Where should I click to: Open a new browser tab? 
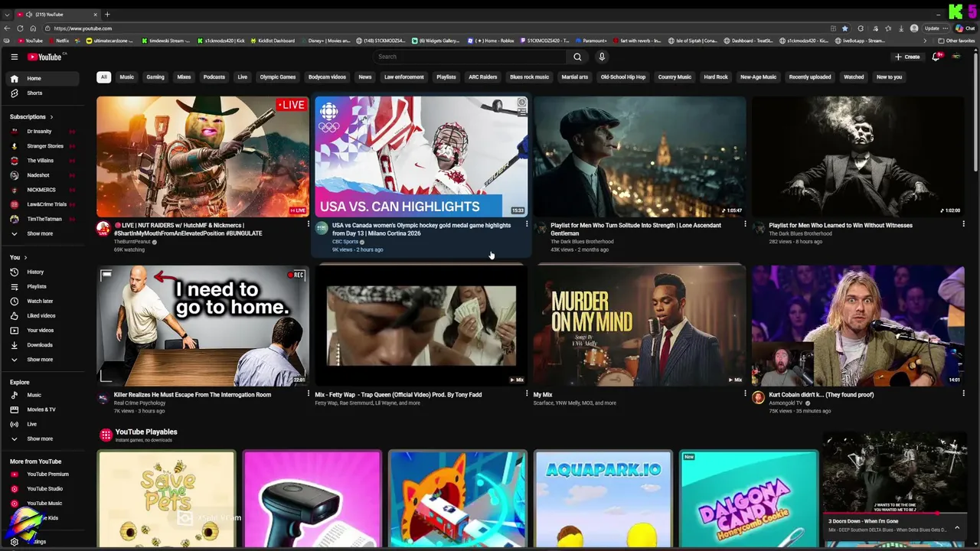coord(107,14)
